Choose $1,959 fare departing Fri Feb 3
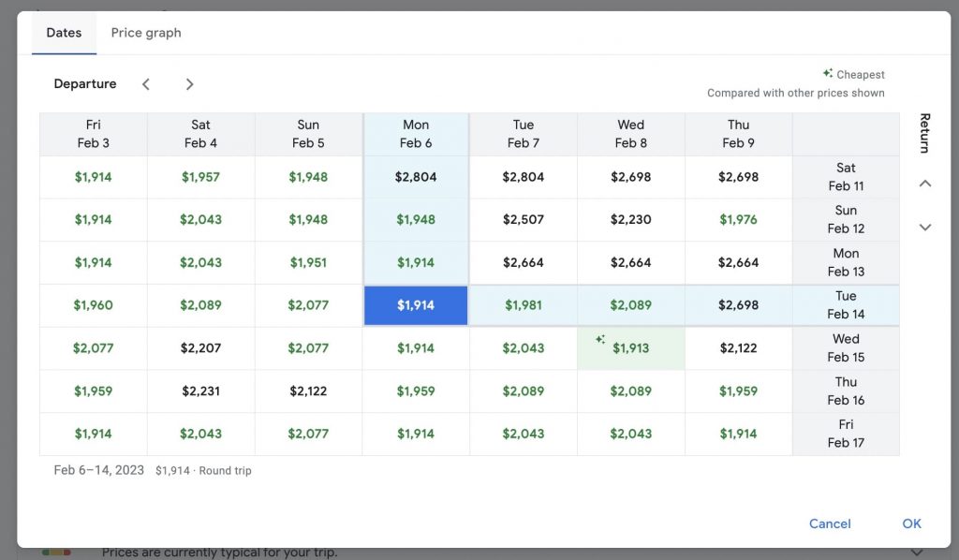Image resolution: width=959 pixels, height=560 pixels. coord(93,391)
